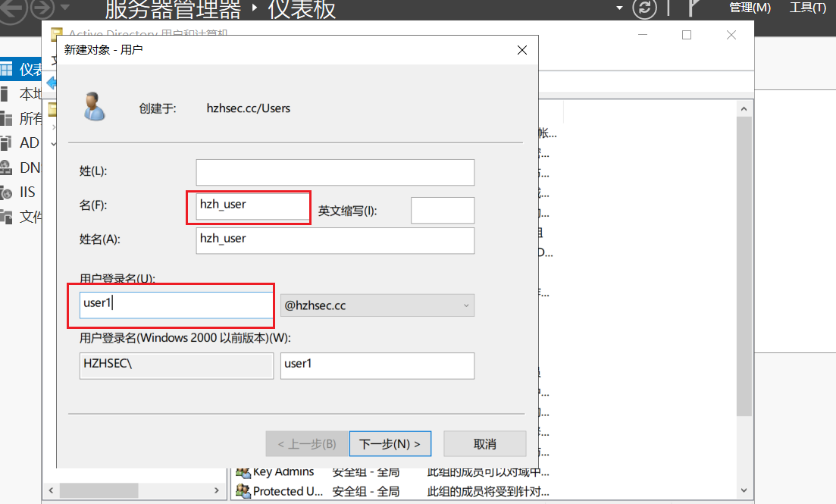Viewport: 836px width, 504px height.
Task: Open the dropdown arrow left of refresh icon
Action: (x=619, y=8)
